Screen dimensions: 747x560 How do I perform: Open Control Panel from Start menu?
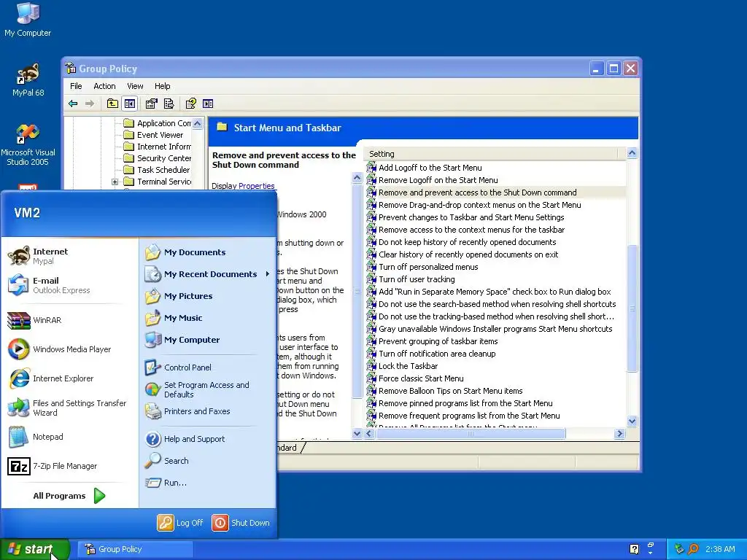(x=178, y=367)
